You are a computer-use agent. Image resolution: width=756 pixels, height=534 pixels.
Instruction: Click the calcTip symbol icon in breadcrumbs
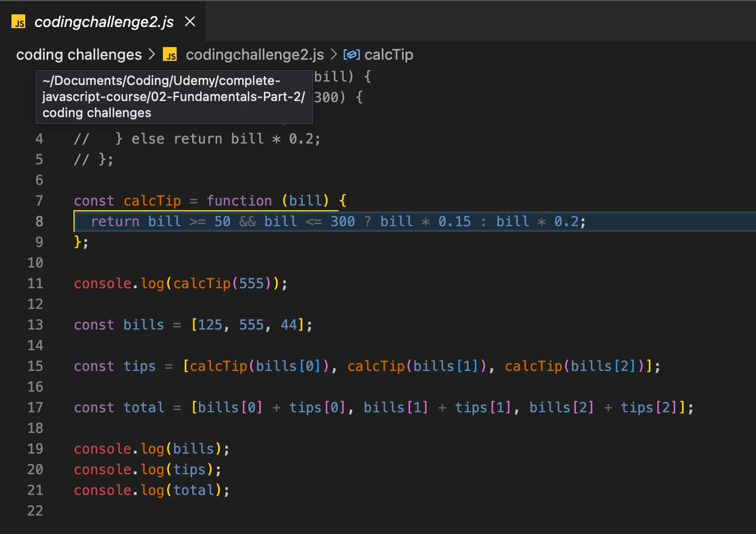point(352,55)
